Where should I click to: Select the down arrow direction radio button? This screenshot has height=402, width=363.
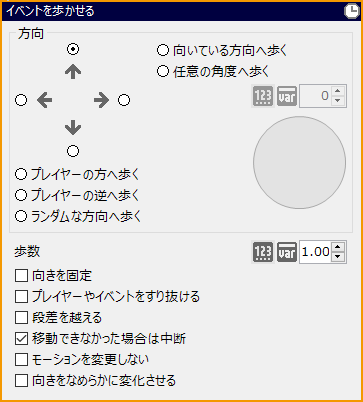point(73,151)
